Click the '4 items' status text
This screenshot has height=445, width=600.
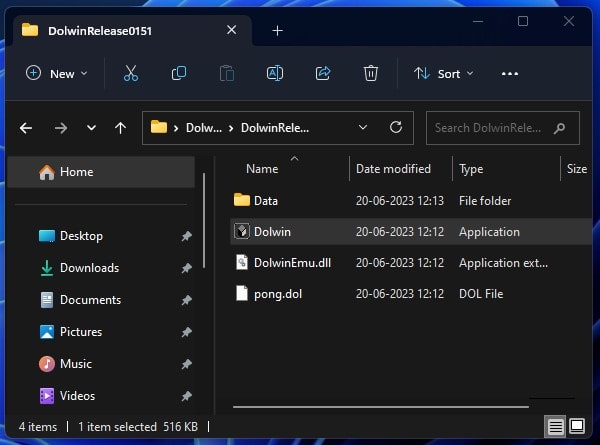click(x=38, y=427)
